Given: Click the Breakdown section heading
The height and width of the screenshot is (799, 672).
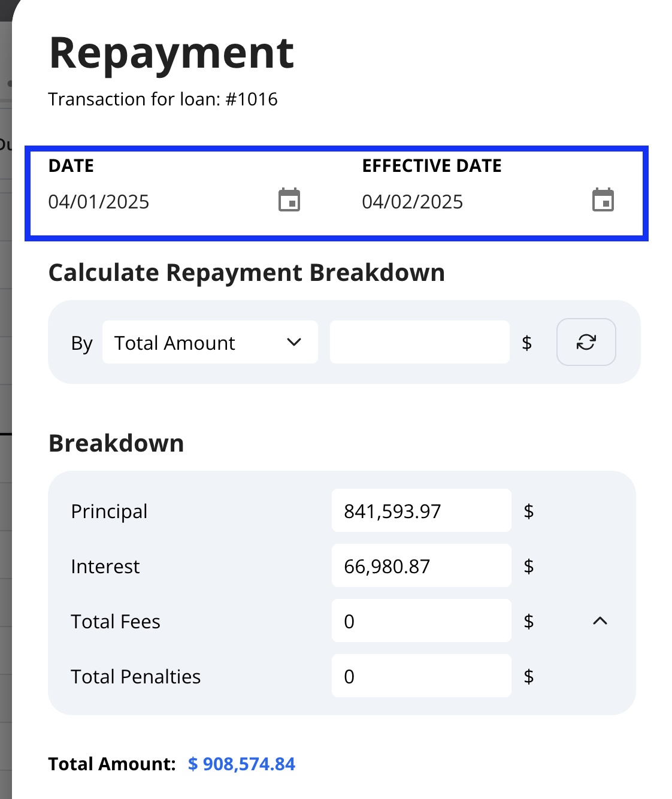Looking at the screenshot, I should click(x=116, y=443).
